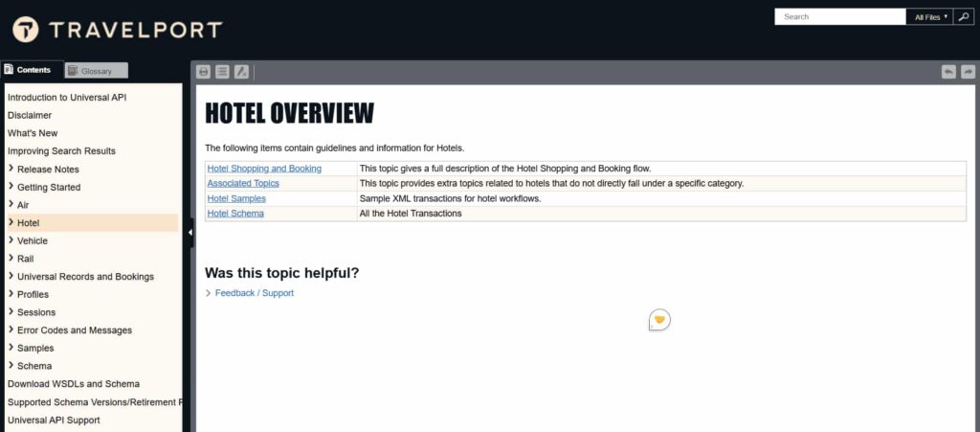The width and height of the screenshot is (980, 432).
Task: Select the Rail label in contents
Action: 26,259
